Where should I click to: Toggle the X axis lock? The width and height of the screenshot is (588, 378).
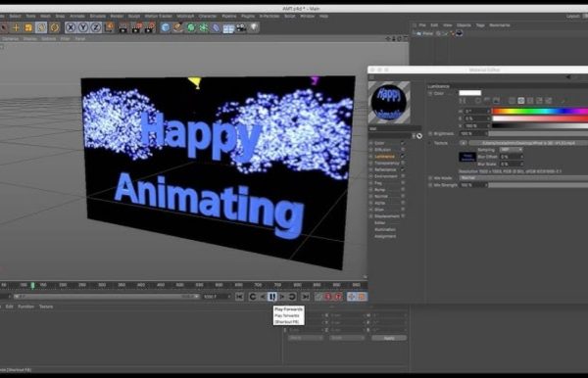coord(71,27)
